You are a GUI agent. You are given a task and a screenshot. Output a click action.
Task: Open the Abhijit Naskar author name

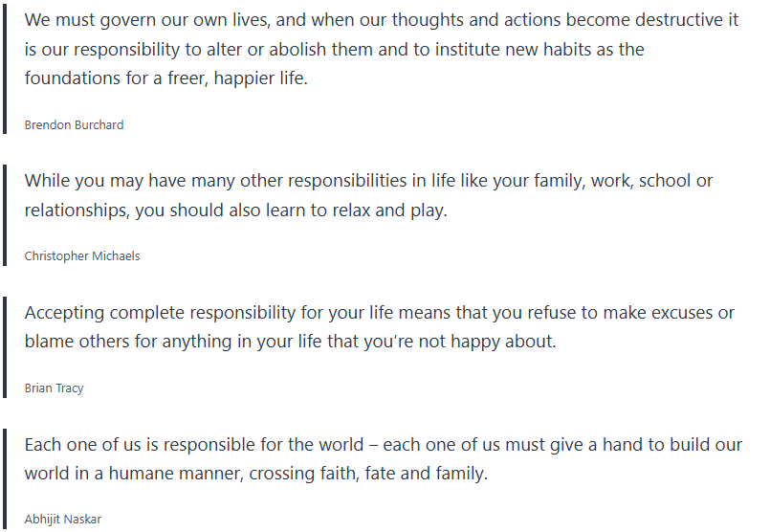pos(62,520)
